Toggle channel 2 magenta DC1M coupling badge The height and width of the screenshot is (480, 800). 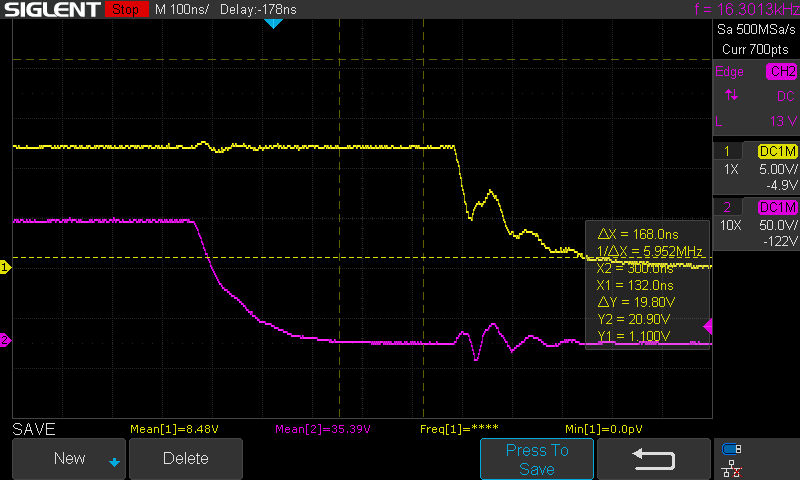click(777, 207)
